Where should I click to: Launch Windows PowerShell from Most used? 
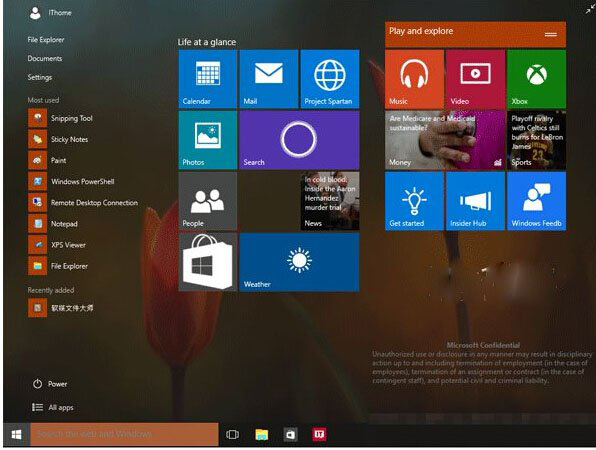click(x=71, y=182)
